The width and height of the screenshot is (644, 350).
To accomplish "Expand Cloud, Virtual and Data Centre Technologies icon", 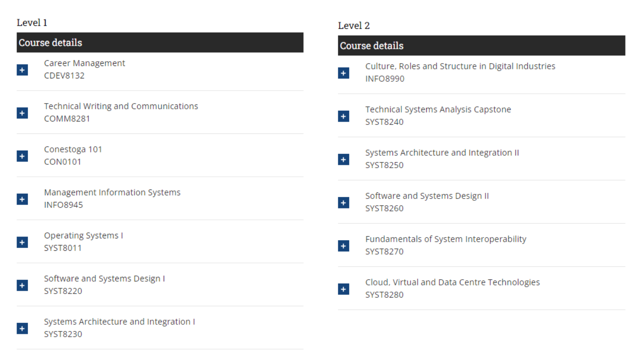I will (x=344, y=289).
